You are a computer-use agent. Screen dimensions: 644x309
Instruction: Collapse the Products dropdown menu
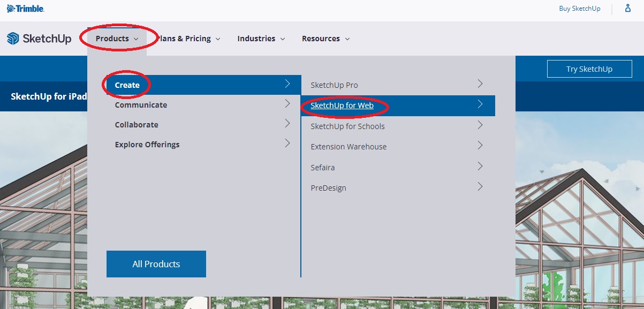pyautogui.click(x=117, y=39)
